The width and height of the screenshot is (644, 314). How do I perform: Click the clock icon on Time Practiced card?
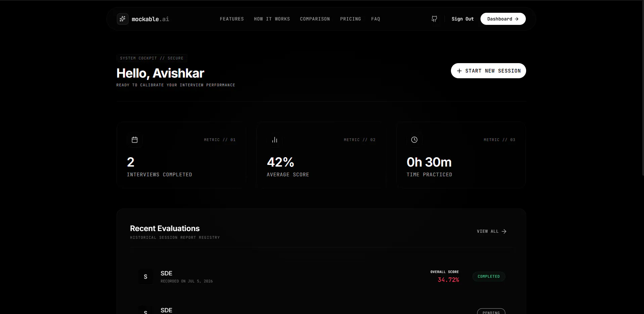(x=414, y=140)
